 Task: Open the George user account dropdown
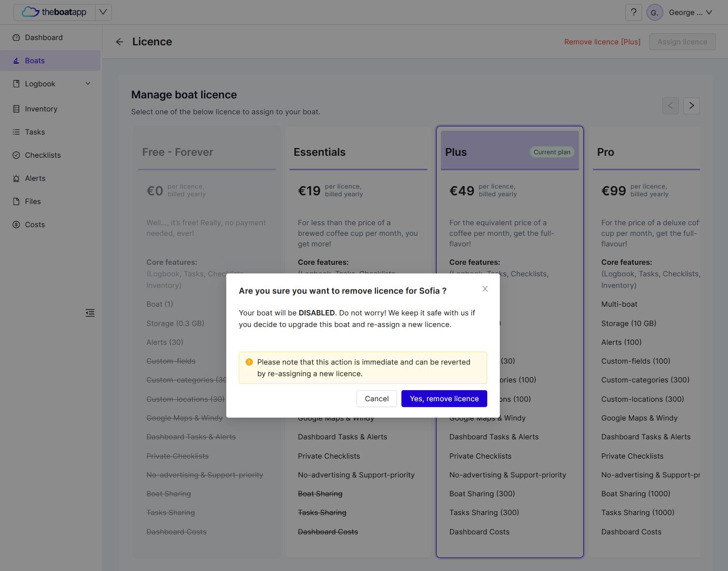[x=690, y=13]
